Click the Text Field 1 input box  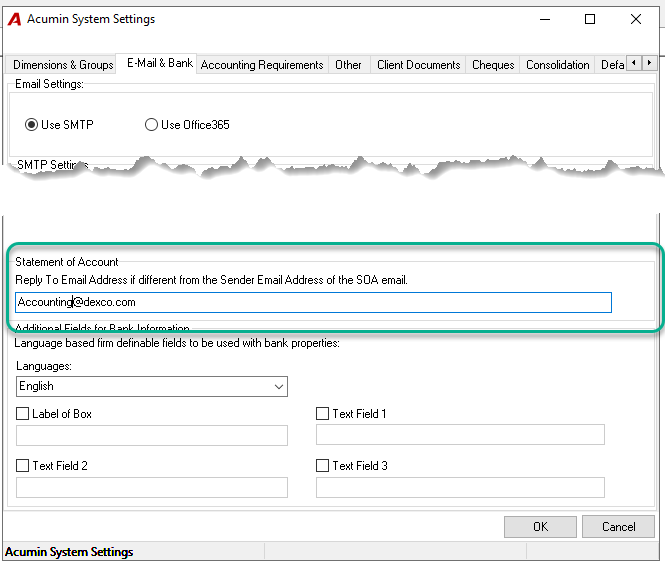tap(460, 435)
